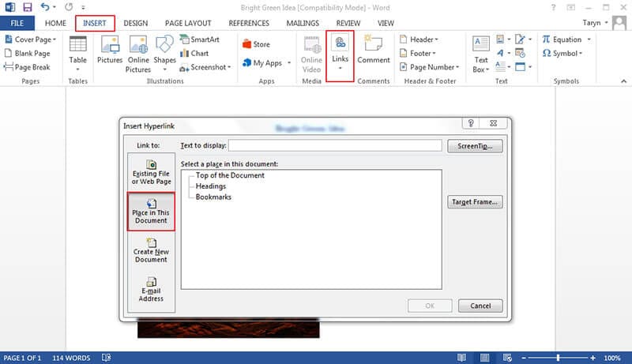Add a new Comment
The image size is (632, 364).
(x=374, y=50)
